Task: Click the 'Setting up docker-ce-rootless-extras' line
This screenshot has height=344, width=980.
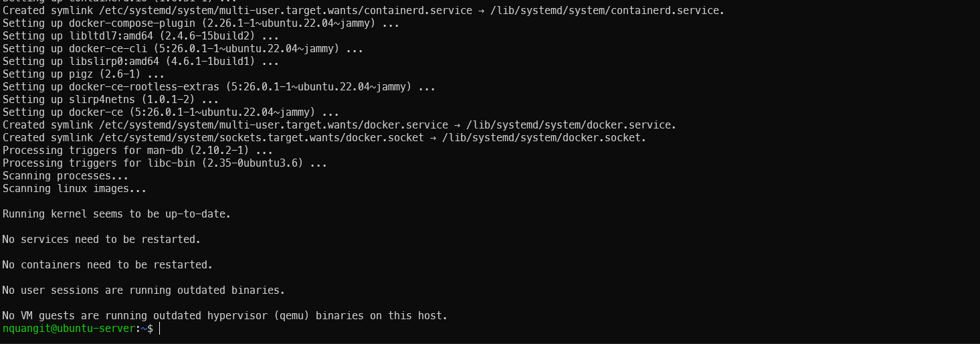Action: pos(219,87)
